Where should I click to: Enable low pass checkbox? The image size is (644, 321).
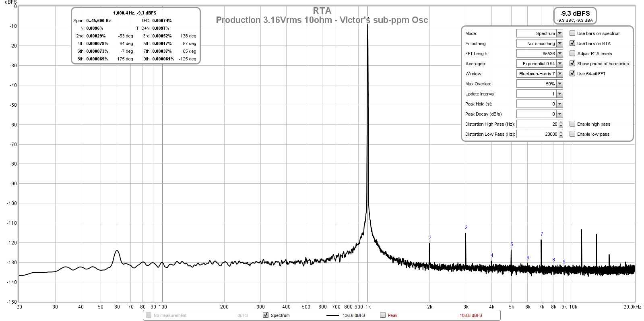tap(572, 134)
